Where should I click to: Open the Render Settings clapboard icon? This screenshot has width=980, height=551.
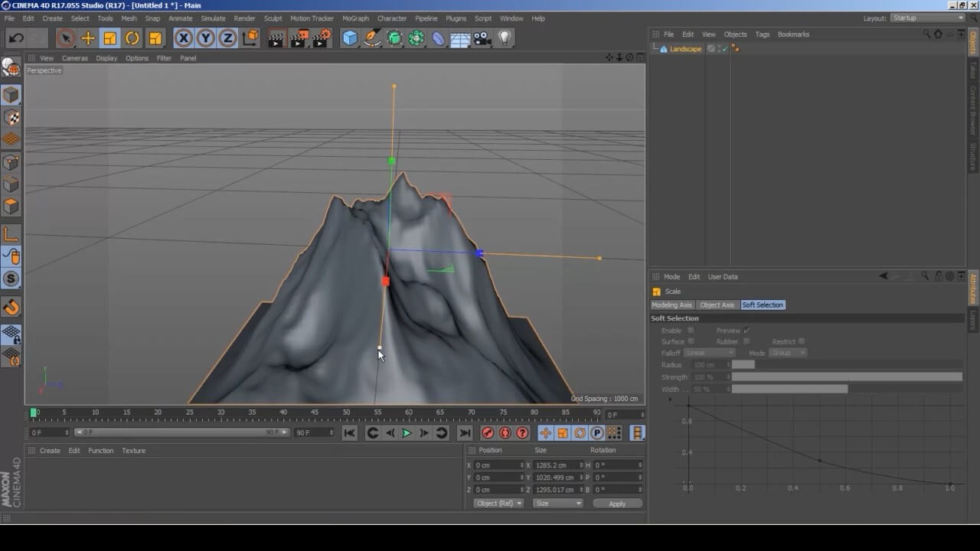322,37
